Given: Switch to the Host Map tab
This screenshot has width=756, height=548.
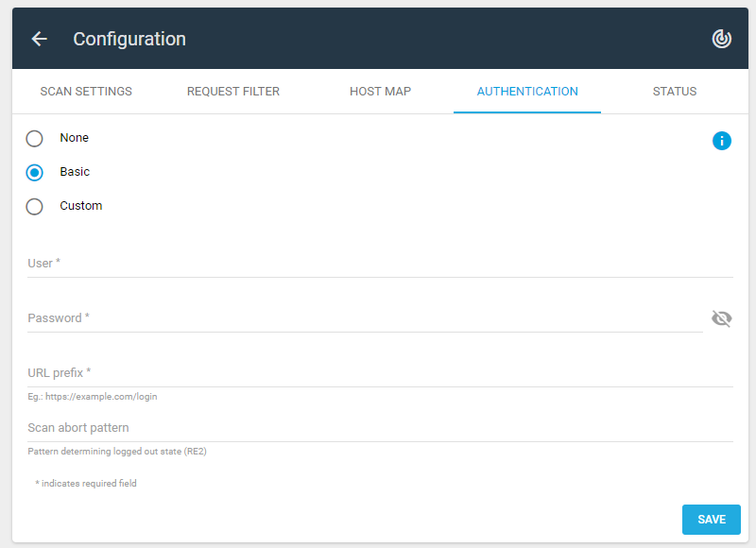Looking at the screenshot, I should (x=381, y=91).
